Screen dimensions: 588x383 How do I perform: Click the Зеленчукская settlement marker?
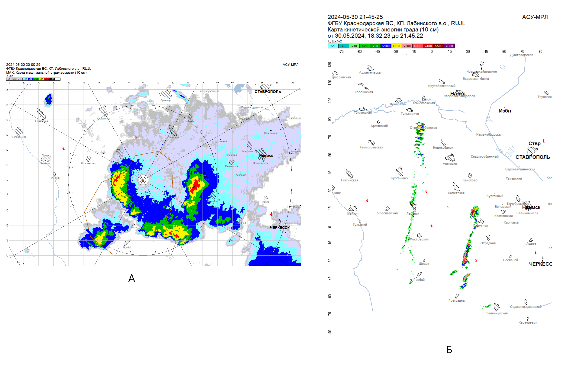click(x=497, y=307)
